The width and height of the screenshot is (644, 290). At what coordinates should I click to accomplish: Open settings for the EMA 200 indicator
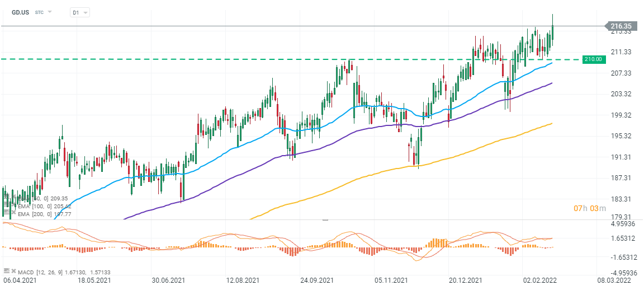point(7,213)
